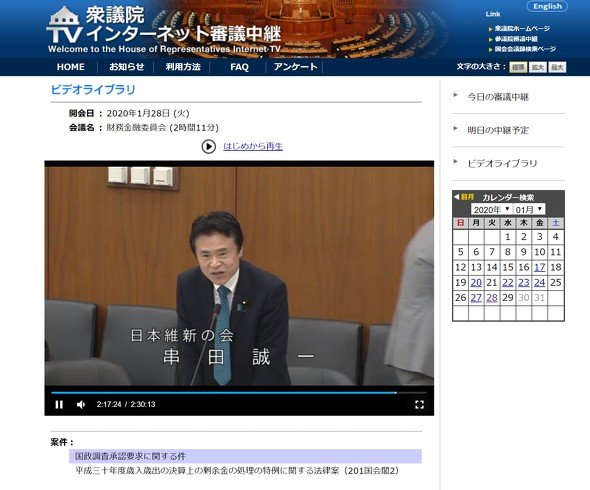The height and width of the screenshot is (490, 590).
Task: Seek on the video progress bar
Action: (239, 393)
